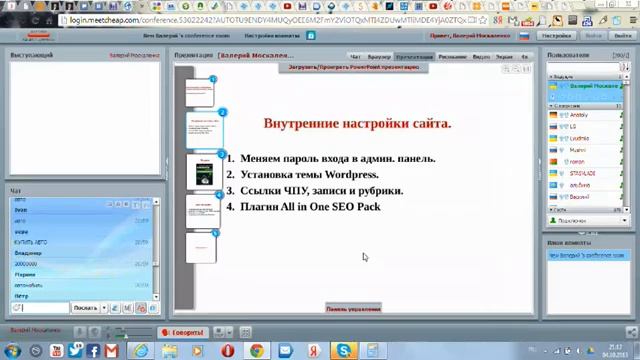Click the last blue icon in chat toolbar
The image size is (640, 360).
click(153, 308)
